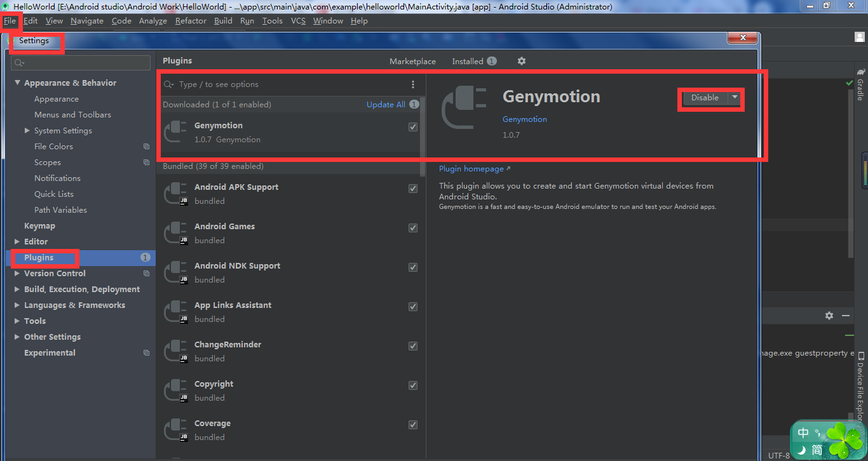Click the green inspection checkmark in editor
Image resolution: width=868 pixels, height=461 pixels.
[x=850, y=83]
